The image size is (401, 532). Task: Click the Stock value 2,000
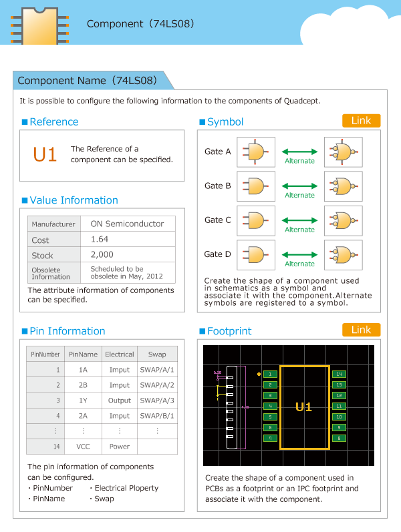128,254
